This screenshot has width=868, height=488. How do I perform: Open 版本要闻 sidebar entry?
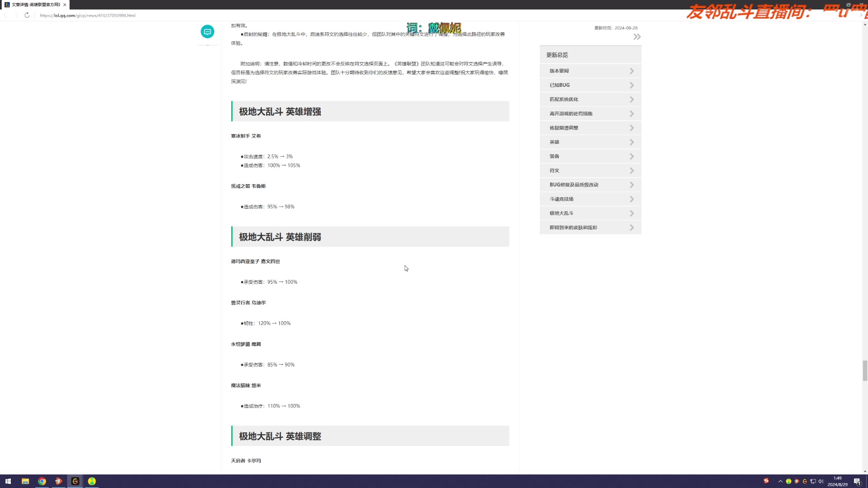click(590, 71)
